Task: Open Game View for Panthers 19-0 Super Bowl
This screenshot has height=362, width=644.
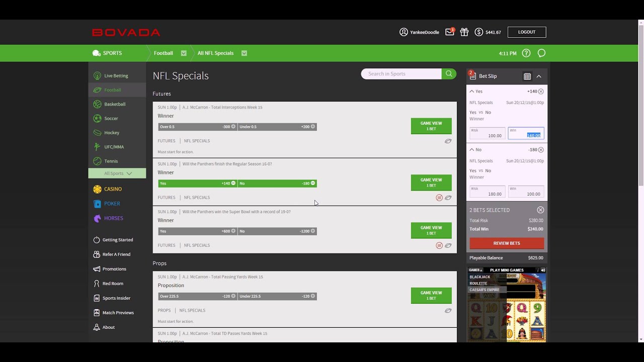Action: [431, 230]
